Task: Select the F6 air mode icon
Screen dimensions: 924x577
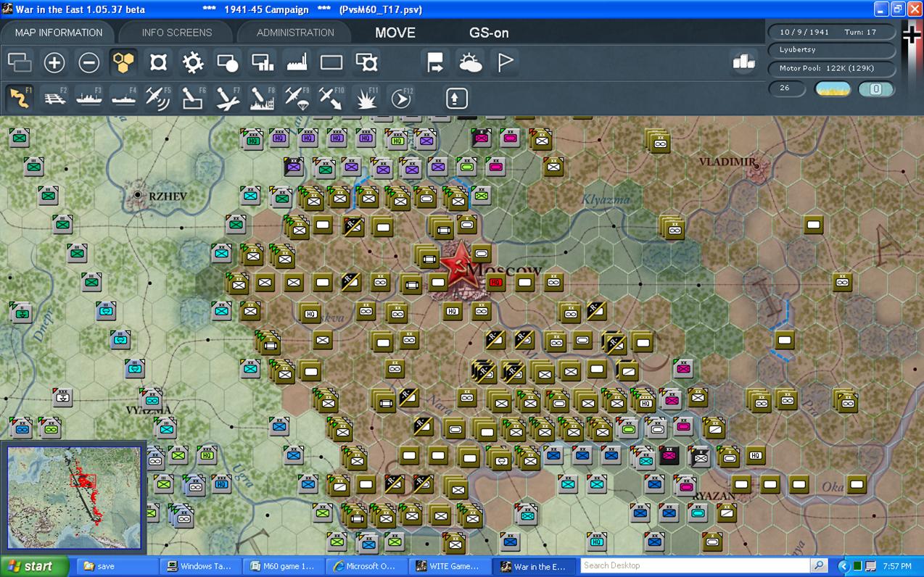Action: [193, 98]
